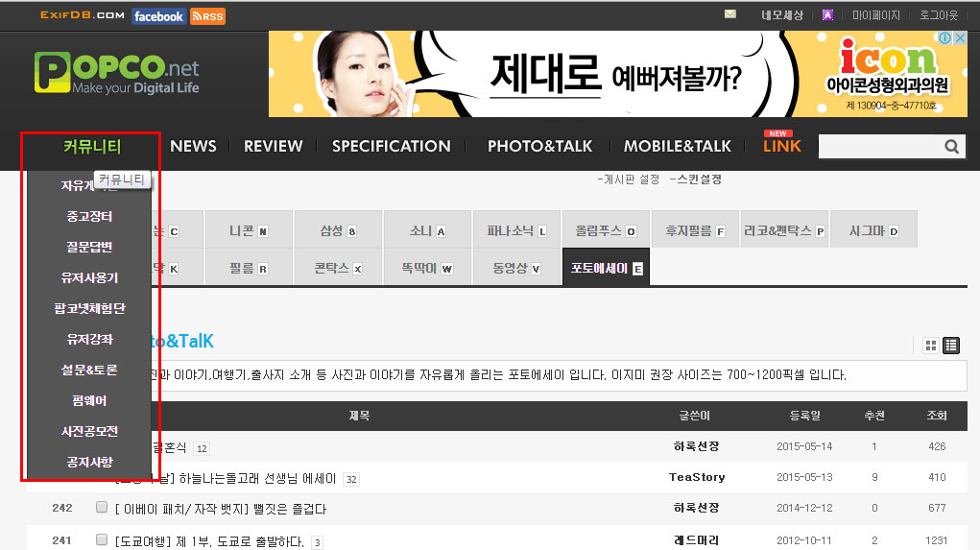The height and width of the screenshot is (550, 980).
Task: Select the 포토에세이 tab
Action: click(x=607, y=268)
